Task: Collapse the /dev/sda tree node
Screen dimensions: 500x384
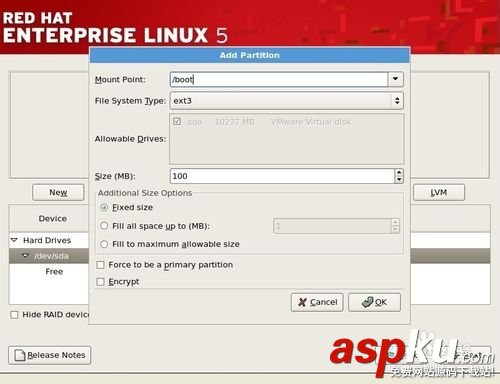Action: pyautogui.click(x=25, y=256)
